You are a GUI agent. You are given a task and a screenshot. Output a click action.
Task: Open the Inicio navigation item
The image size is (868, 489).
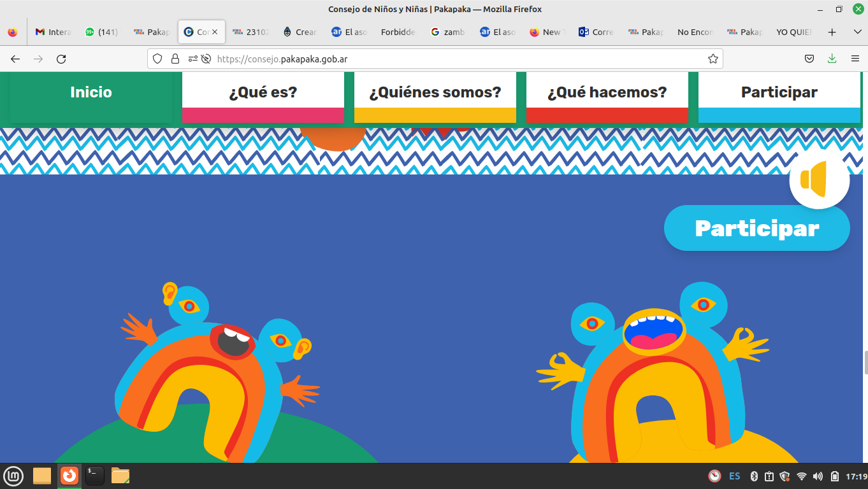91,97
